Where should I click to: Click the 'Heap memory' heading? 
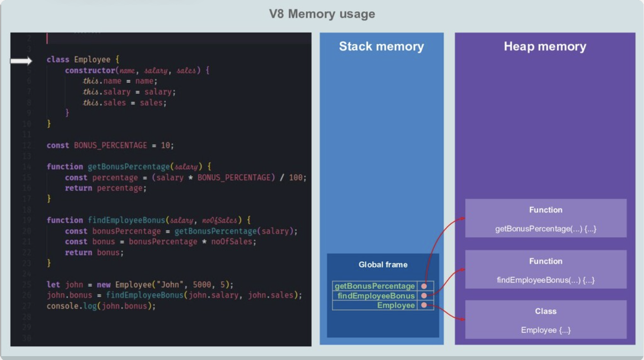(x=545, y=47)
